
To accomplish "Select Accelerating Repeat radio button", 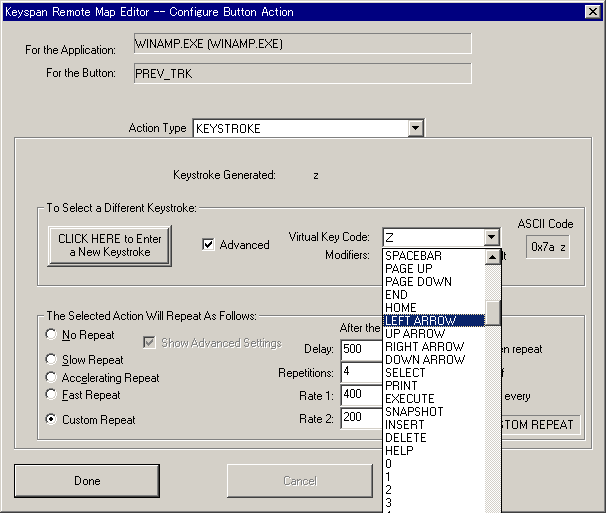I will click(52, 378).
